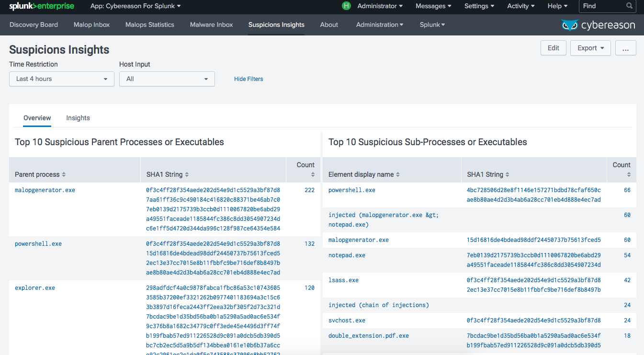Screen dimensions: 644x355
Task: Click the count value 42
Action: (x=627, y=280)
